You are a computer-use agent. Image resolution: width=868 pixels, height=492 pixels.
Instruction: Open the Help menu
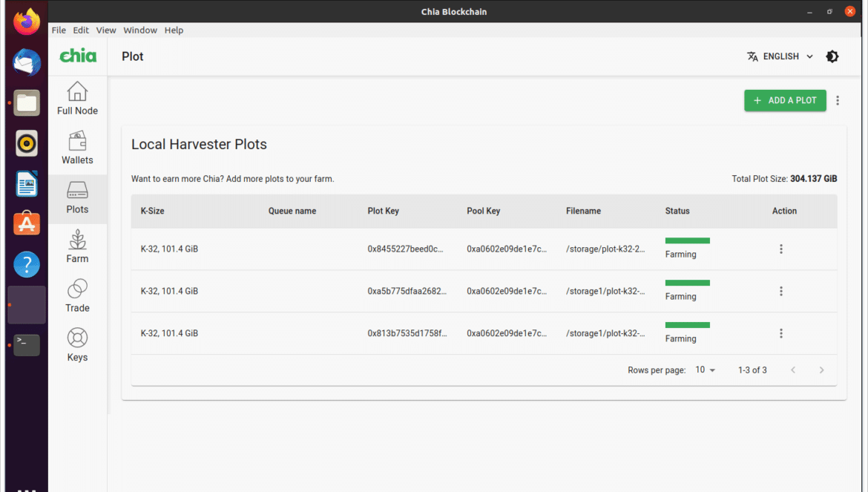pos(174,30)
